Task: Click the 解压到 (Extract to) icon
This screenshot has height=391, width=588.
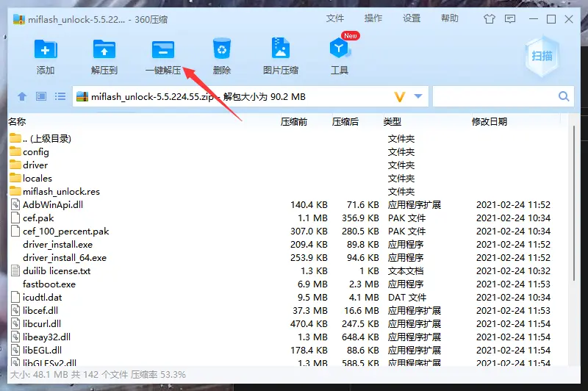Action: point(104,50)
